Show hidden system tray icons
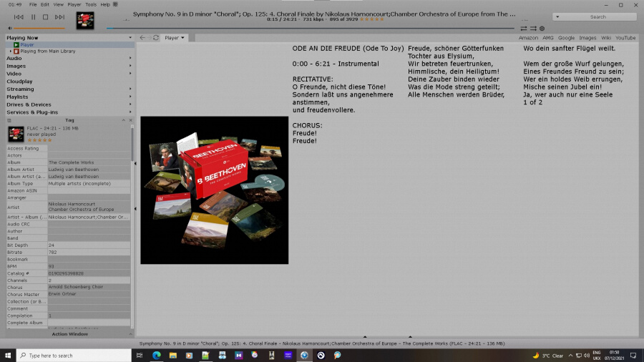 (570, 356)
